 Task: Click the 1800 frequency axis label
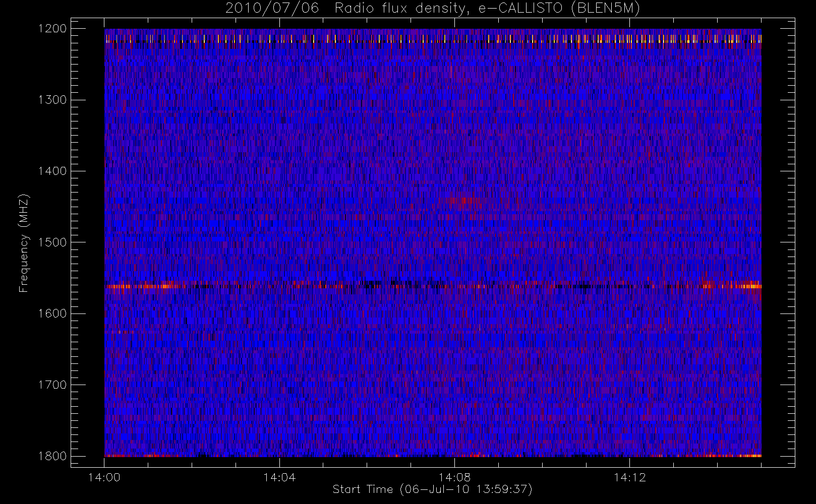point(52,456)
